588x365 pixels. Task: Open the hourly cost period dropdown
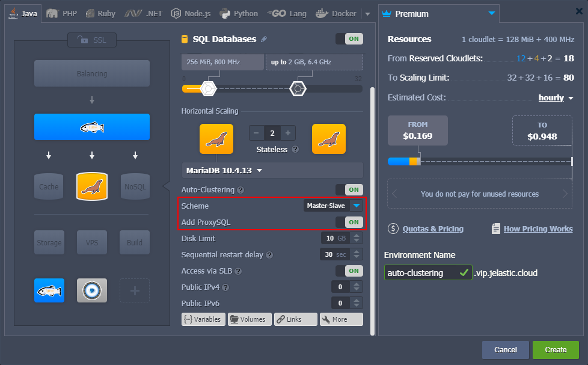tap(556, 98)
